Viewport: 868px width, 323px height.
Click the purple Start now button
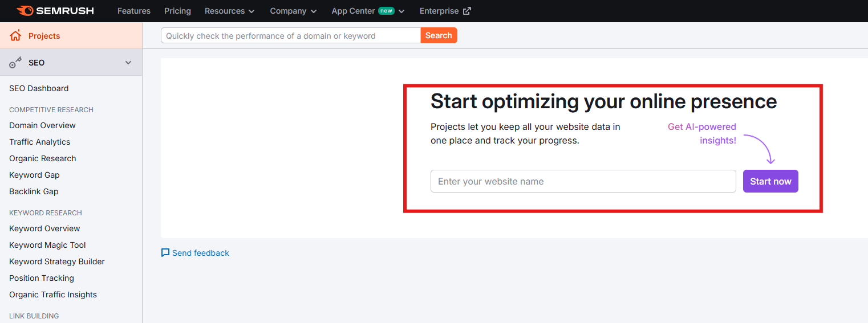770,181
